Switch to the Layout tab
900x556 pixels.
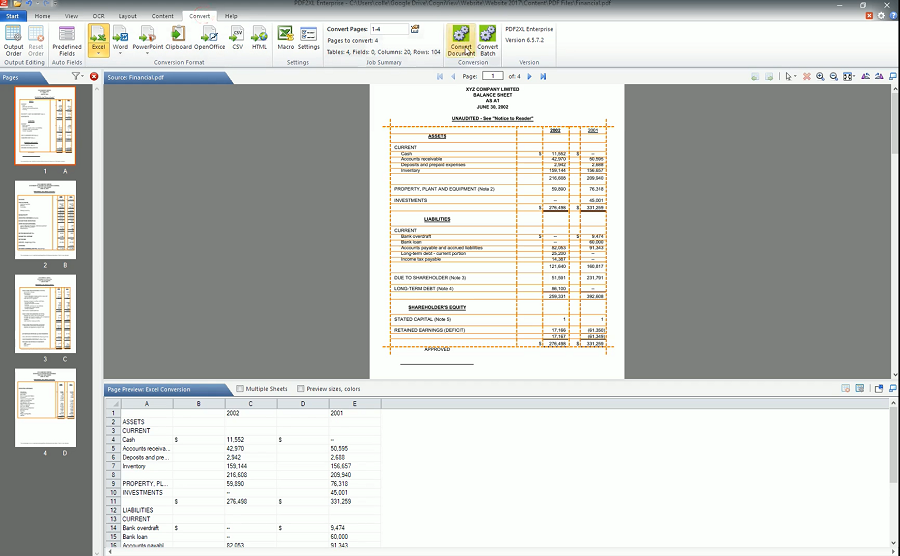pos(127,16)
